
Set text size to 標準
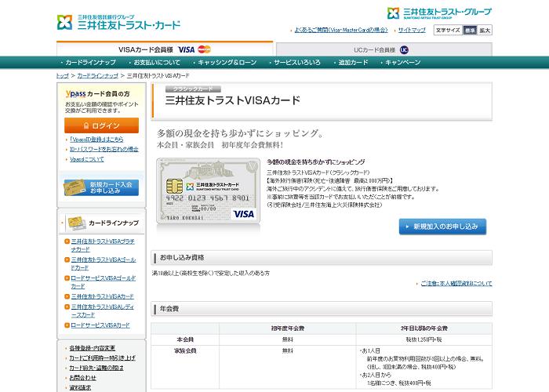click(470, 31)
